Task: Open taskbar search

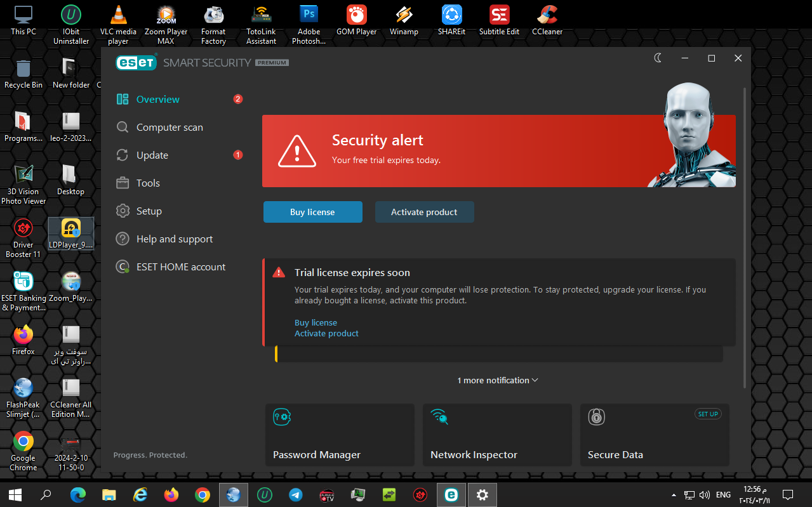Action: coord(46,494)
